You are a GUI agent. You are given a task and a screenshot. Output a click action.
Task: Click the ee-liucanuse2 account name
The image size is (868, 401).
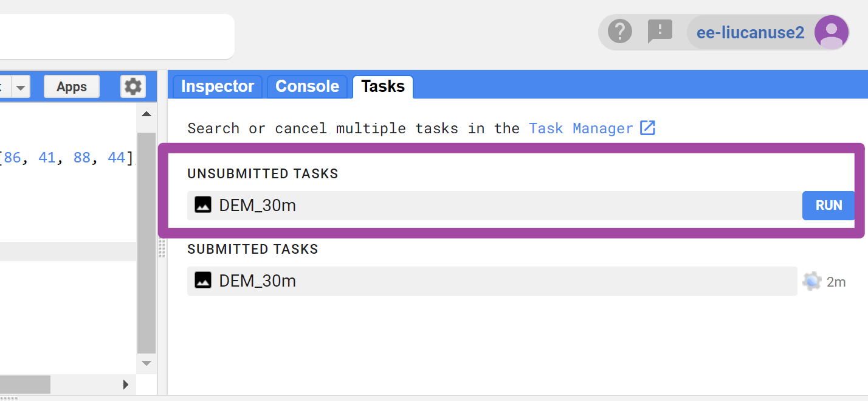pos(750,32)
